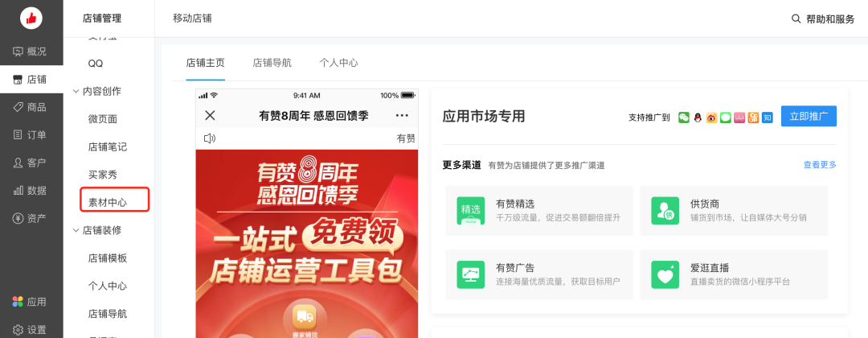
Task: Open the 供货商 channel card
Action: 734,211
